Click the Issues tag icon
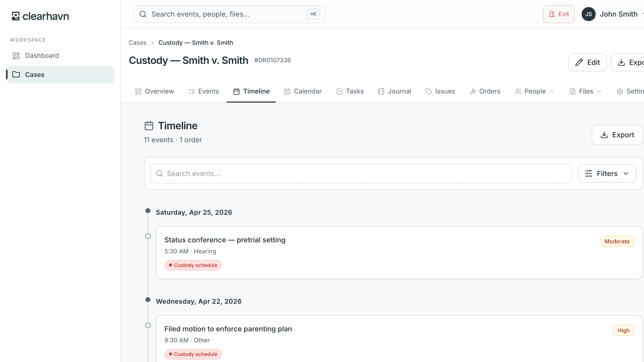 429,92
